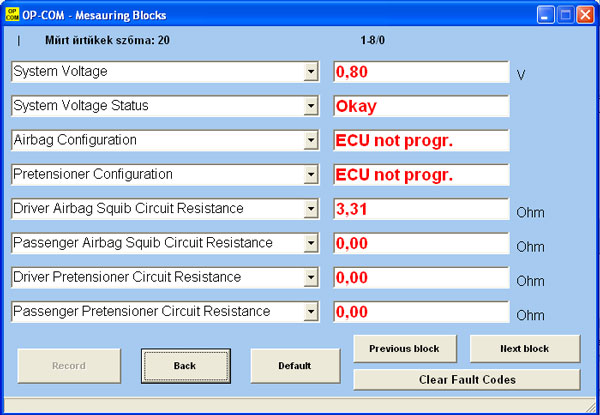
Task: Open the System Voltage dropdown arrow
Action: point(310,72)
